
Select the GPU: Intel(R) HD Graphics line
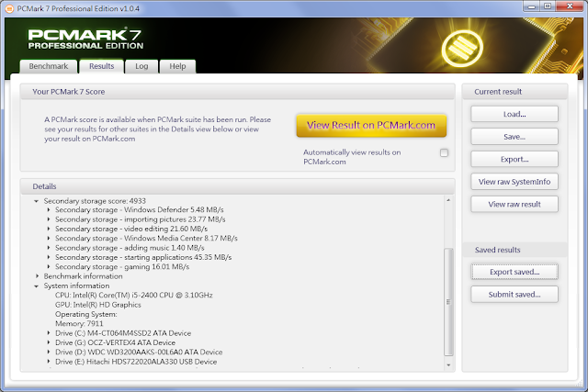(x=98, y=305)
